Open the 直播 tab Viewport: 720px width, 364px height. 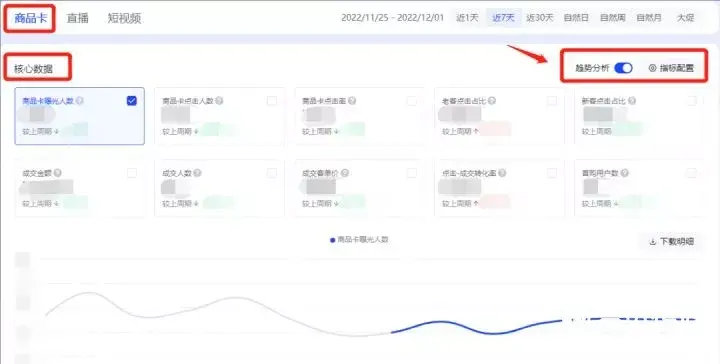[x=78, y=18]
